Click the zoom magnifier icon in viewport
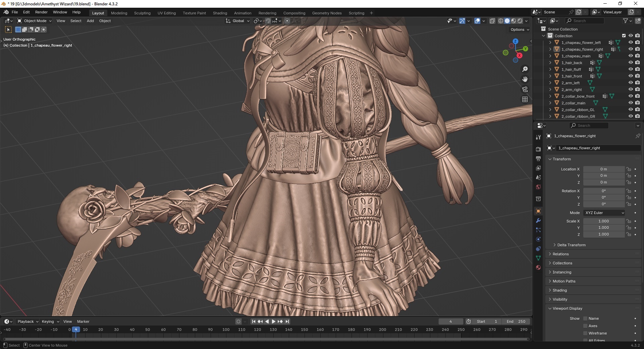This screenshot has width=644, height=349. coord(525,69)
